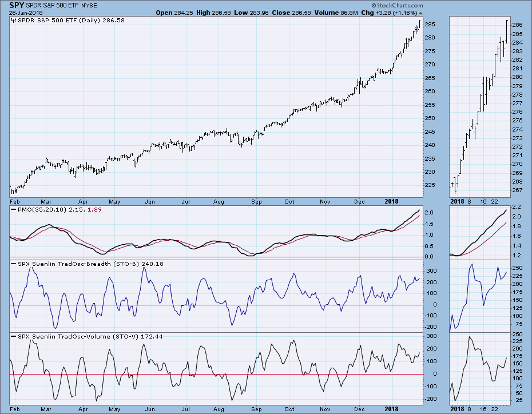Click the date '26-Jan-2018'
The height and width of the screenshot is (414, 532).
point(26,13)
